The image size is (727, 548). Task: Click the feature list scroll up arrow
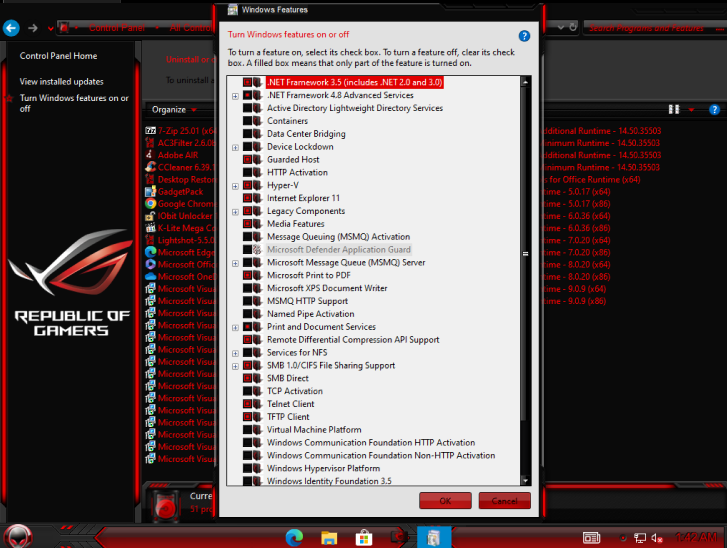[525, 82]
